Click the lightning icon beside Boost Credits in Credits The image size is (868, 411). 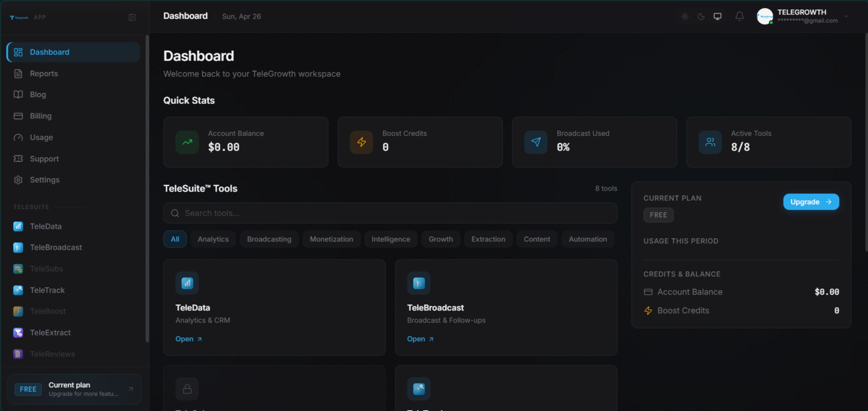point(648,311)
